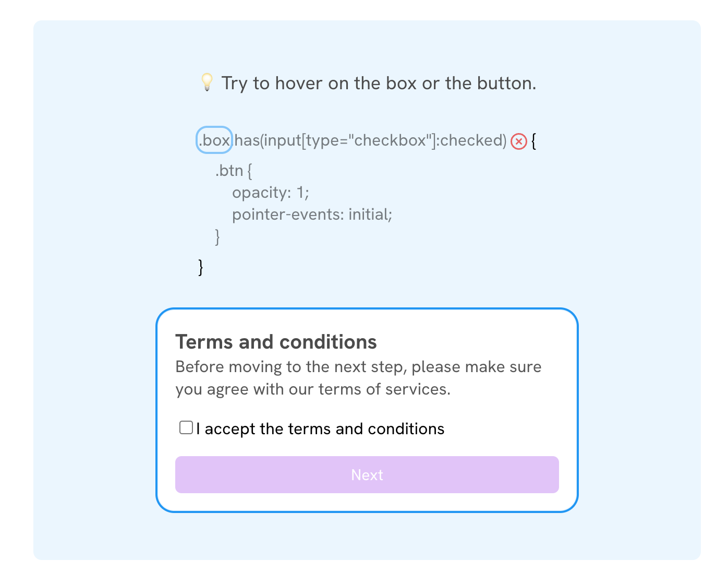Click the red circled X error icon
Screen dimensions: 728x572
coord(518,141)
